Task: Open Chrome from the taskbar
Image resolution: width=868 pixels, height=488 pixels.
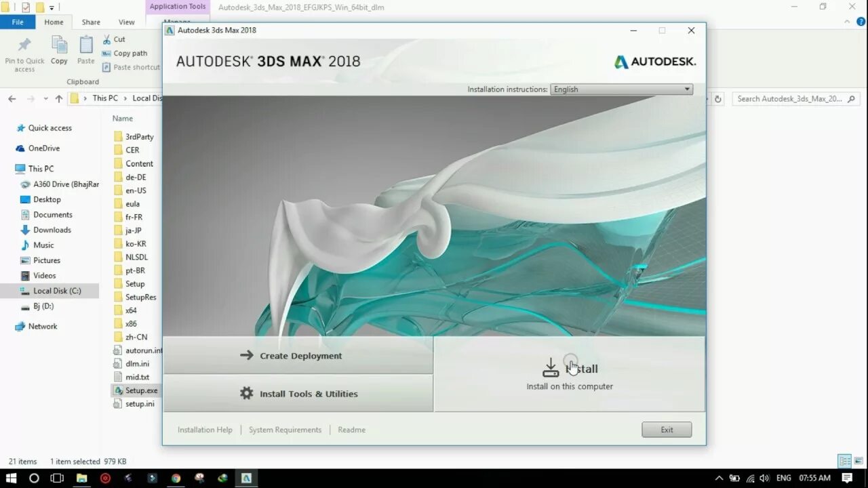Action: pos(176,478)
